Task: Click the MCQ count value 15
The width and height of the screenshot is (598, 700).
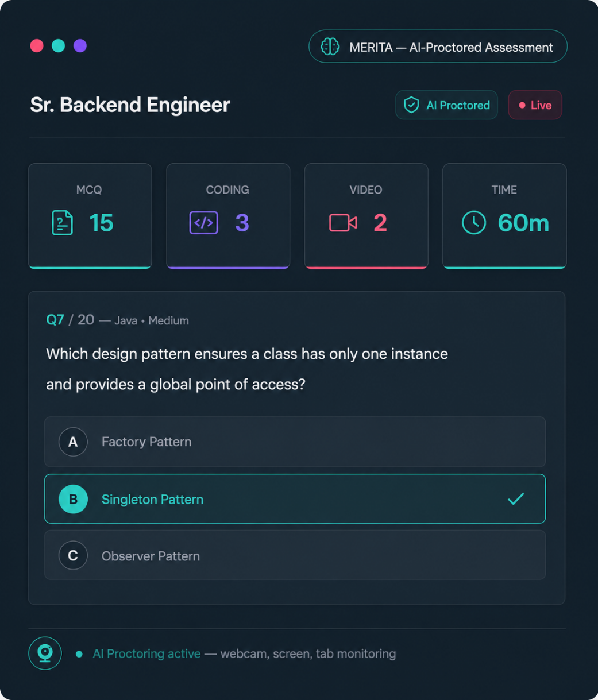Action: 101,223
